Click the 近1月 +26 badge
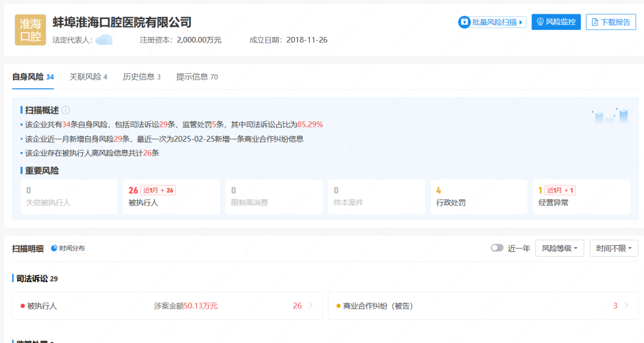The width and height of the screenshot is (644, 343). [x=158, y=191]
